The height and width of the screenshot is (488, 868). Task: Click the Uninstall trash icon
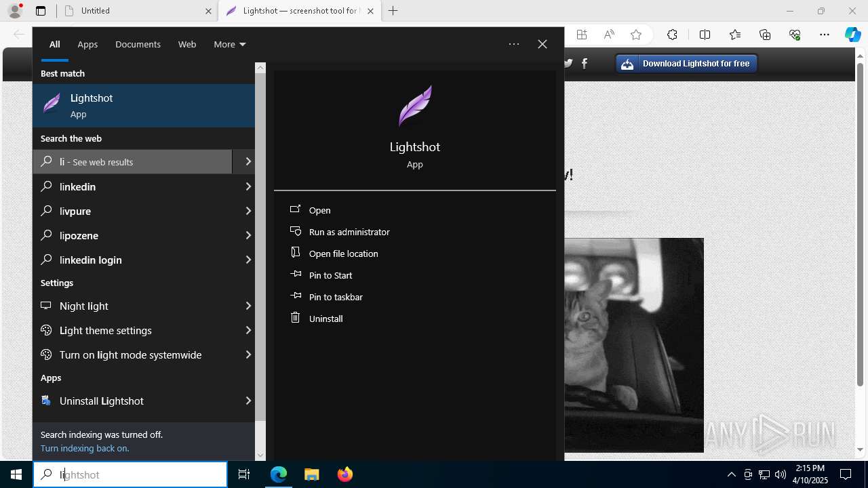pyautogui.click(x=295, y=317)
